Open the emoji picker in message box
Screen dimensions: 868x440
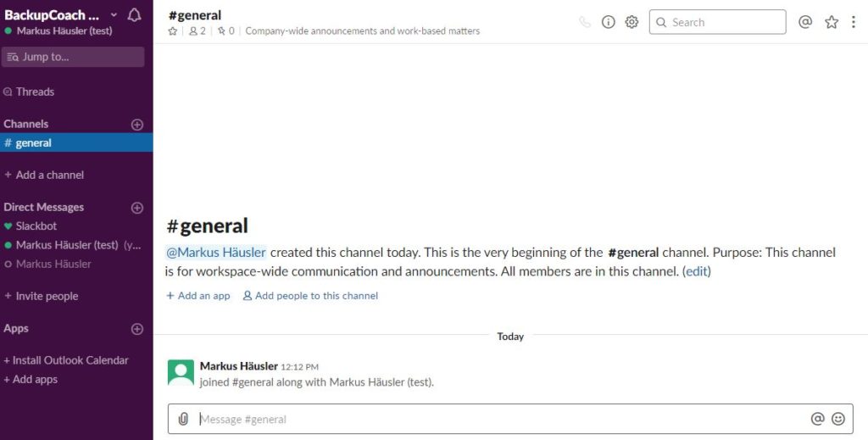point(838,419)
